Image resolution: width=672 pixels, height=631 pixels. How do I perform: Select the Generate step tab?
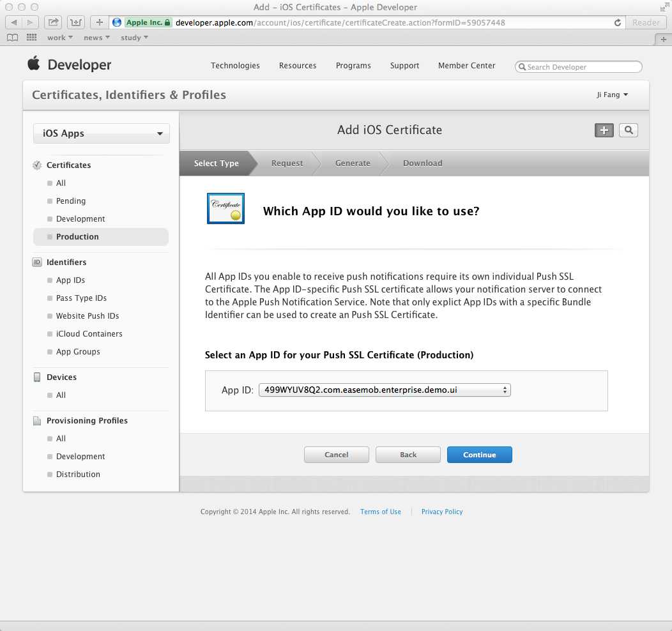click(x=353, y=163)
